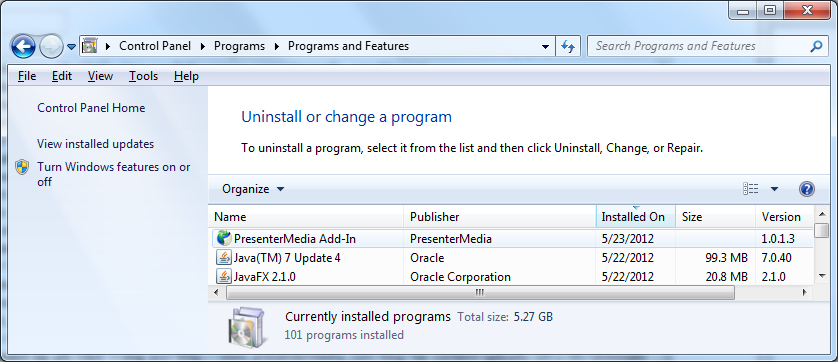Viewport: 839px width, 362px height.
Task: Click the Java(TM) 7 Update 4 icon
Action: tap(223, 258)
